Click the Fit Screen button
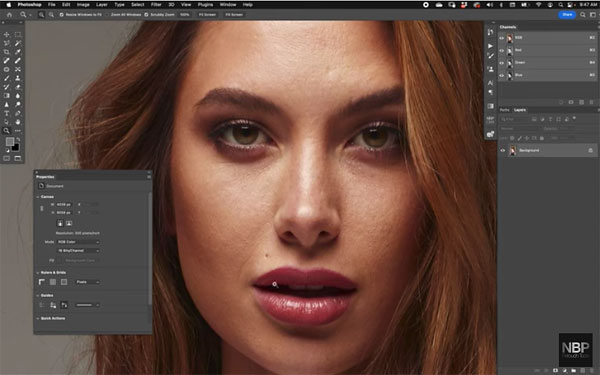 click(x=207, y=15)
